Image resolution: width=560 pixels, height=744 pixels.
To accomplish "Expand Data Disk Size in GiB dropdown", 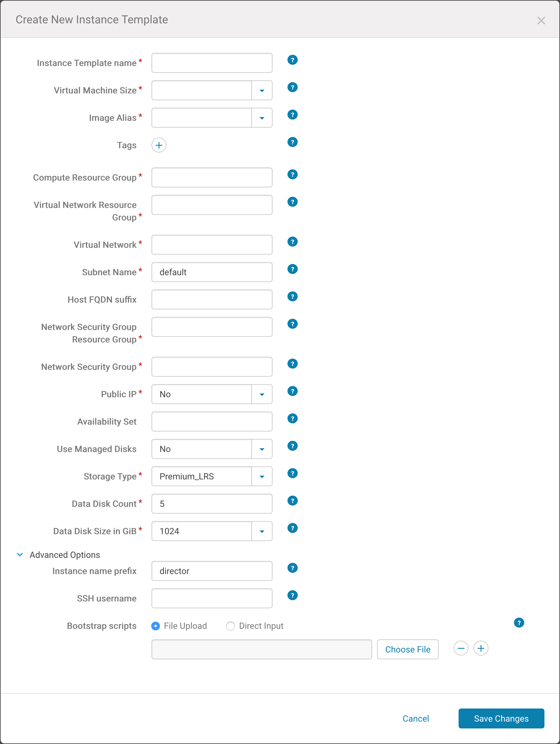I will tap(262, 531).
